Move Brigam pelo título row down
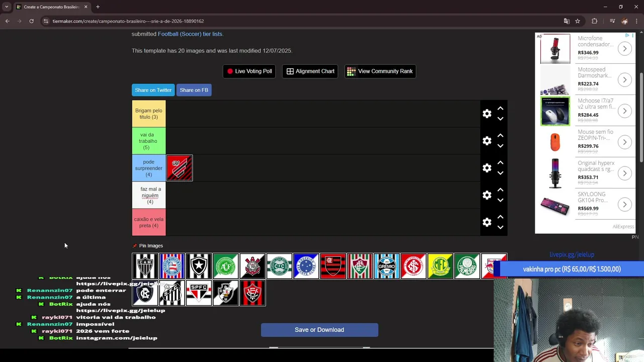 (x=500, y=119)
